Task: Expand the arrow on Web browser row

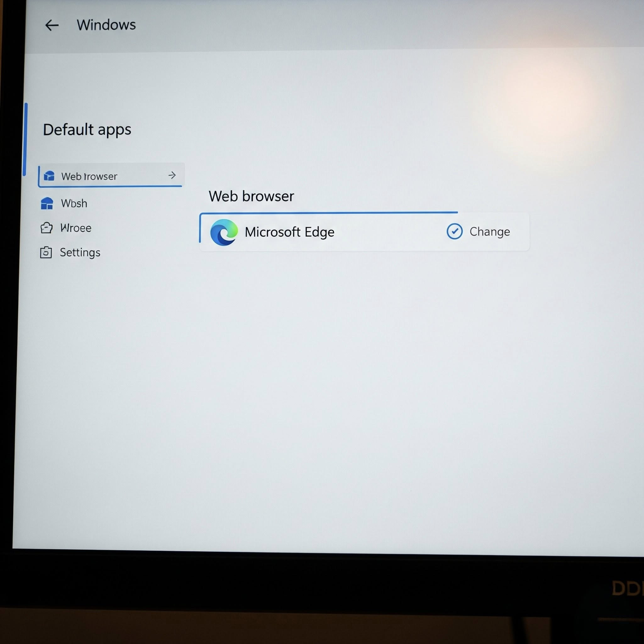Action: coord(172,175)
